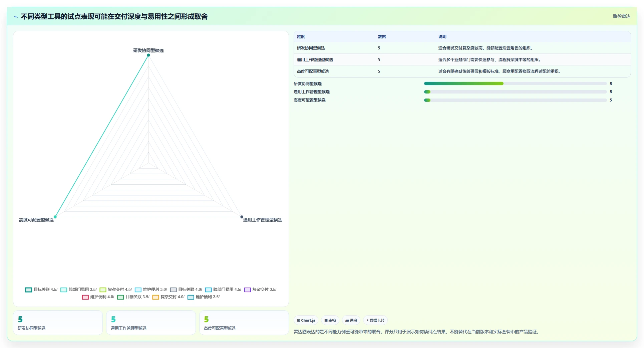
Task: Click the 通用工作管理型候选 label beside progress bar
Action: (x=312, y=92)
